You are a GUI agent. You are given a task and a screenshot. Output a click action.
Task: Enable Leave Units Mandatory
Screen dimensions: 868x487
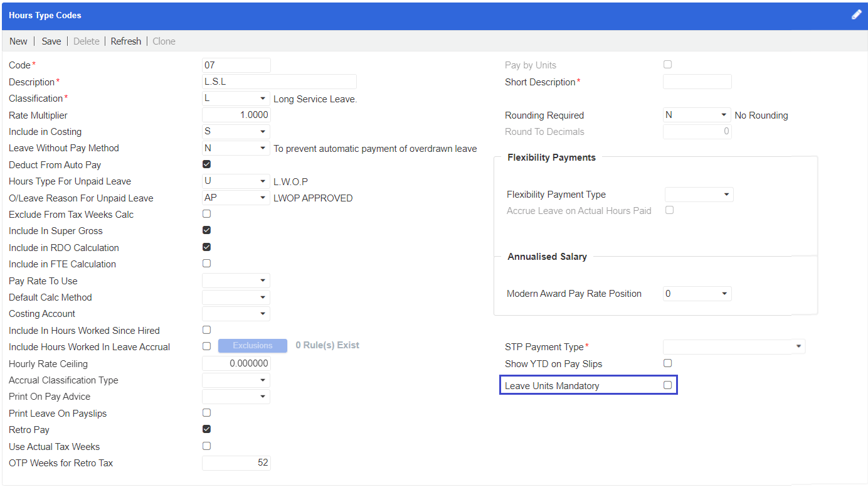pos(667,385)
